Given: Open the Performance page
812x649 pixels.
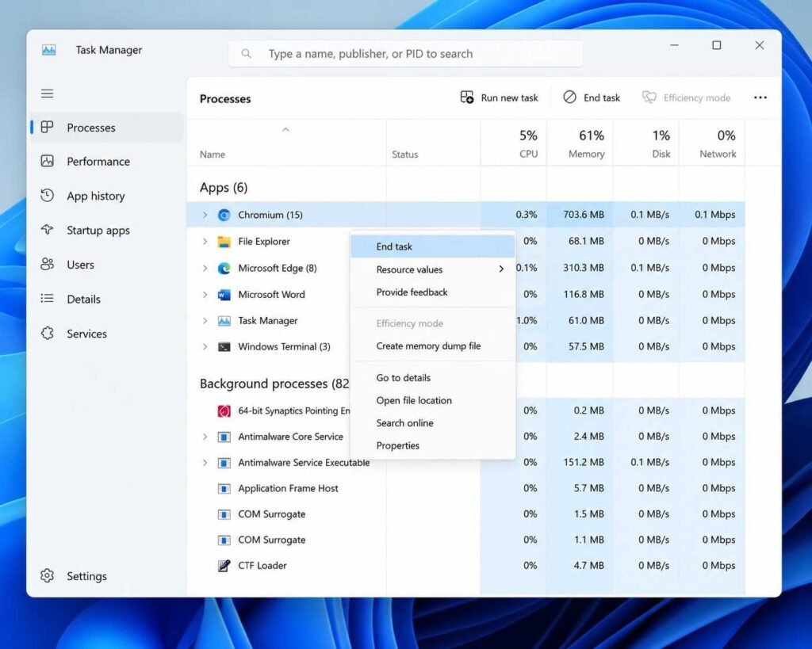Looking at the screenshot, I should click(107, 162).
